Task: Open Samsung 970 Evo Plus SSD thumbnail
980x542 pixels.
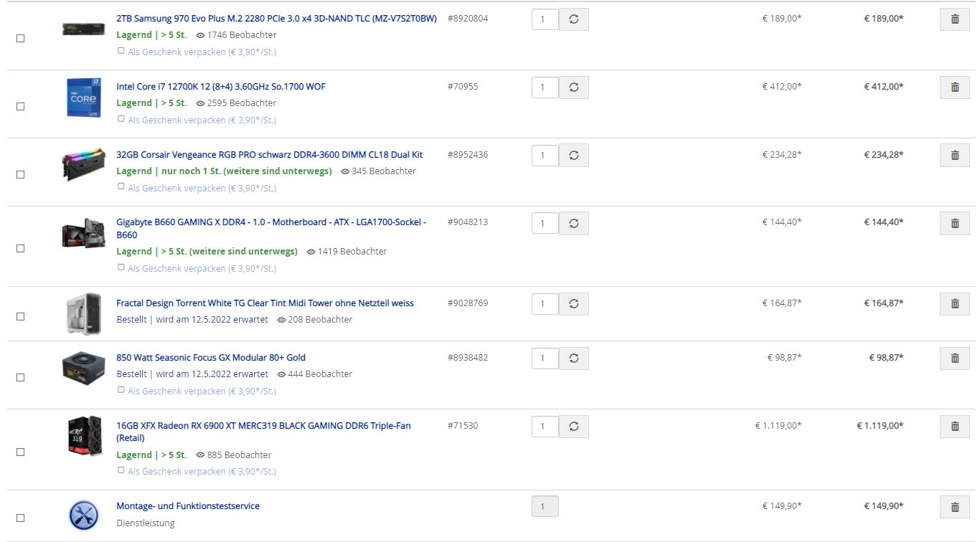Action: pos(84,29)
